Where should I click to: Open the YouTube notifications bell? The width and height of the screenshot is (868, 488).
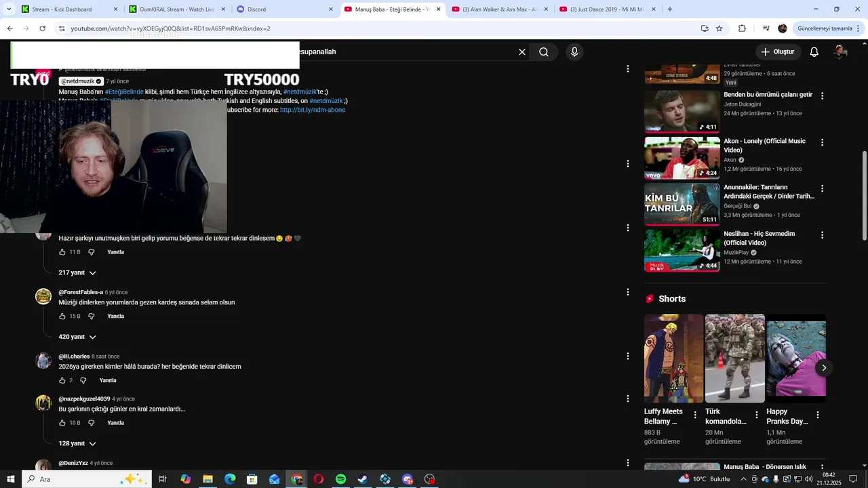coord(814,52)
